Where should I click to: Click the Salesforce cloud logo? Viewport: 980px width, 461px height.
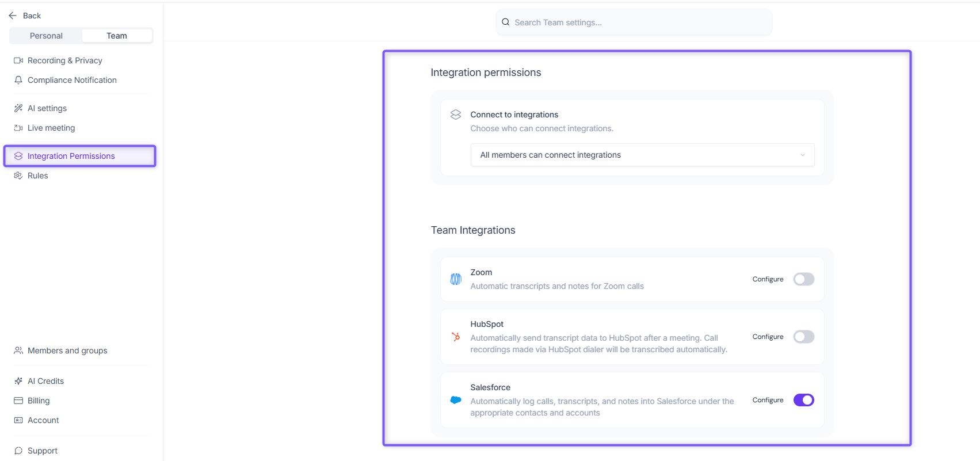coord(456,400)
